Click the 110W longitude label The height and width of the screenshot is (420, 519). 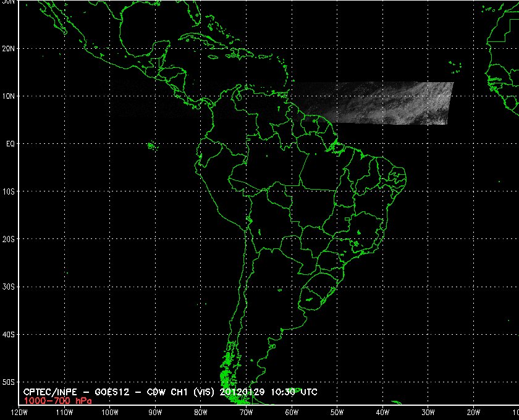[64, 413]
